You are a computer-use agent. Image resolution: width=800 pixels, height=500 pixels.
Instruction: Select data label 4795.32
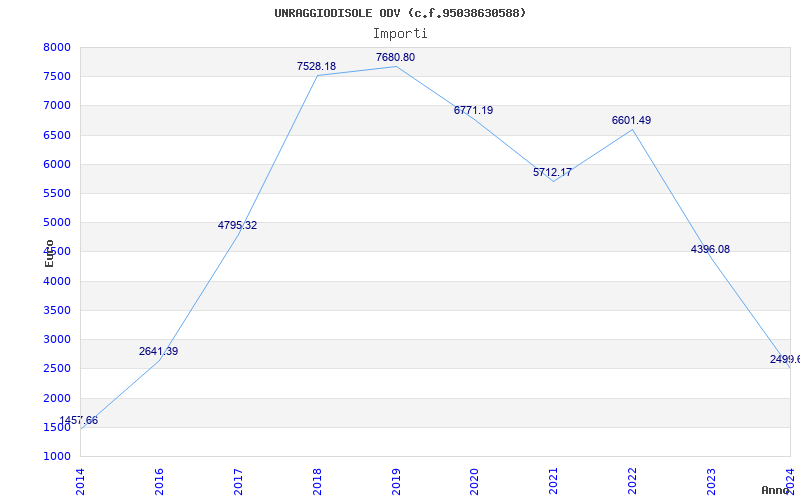[237, 225]
